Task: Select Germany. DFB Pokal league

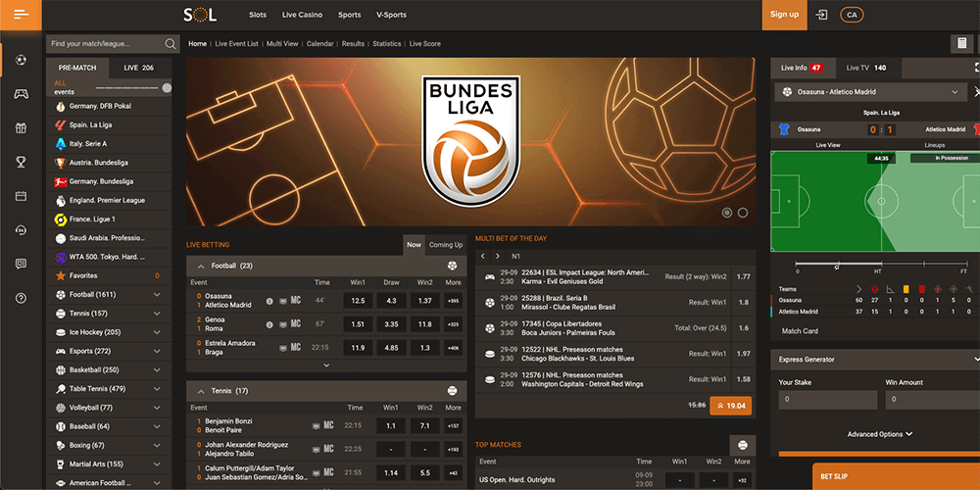Action: tap(109, 106)
